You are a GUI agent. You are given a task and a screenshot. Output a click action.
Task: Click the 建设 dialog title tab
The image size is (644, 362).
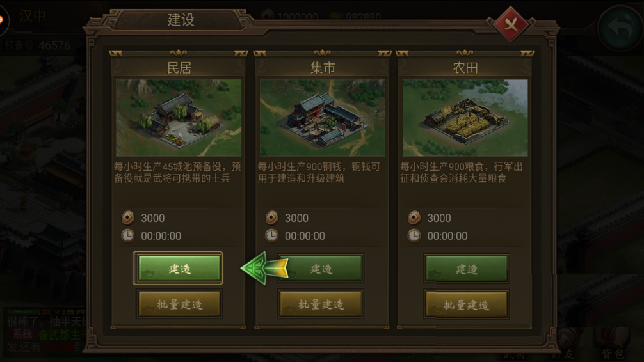[x=181, y=19]
